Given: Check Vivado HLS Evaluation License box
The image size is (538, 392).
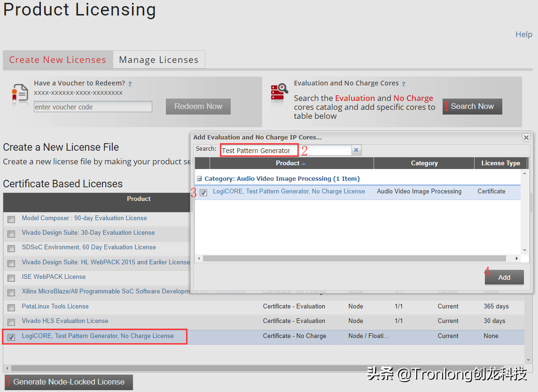Looking at the screenshot, I should (x=11, y=322).
